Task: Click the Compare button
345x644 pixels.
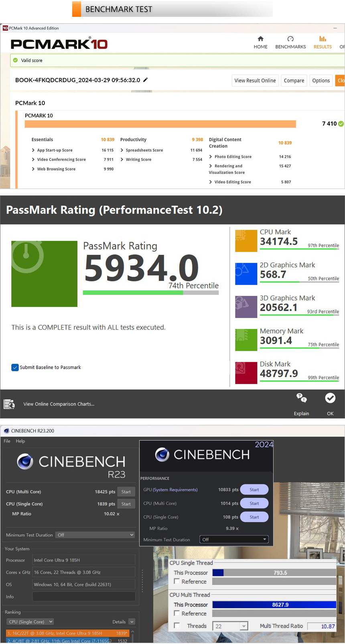Action: pyautogui.click(x=294, y=80)
